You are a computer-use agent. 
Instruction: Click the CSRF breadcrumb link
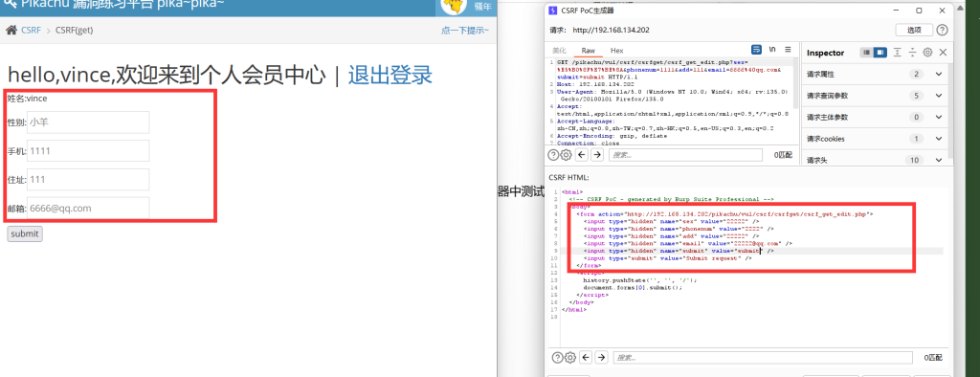(x=31, y=30)
